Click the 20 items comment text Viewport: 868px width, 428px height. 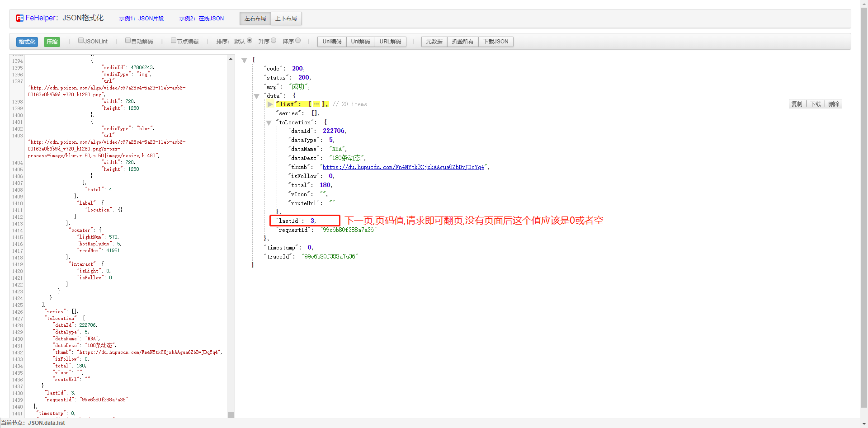click(350, 104)
